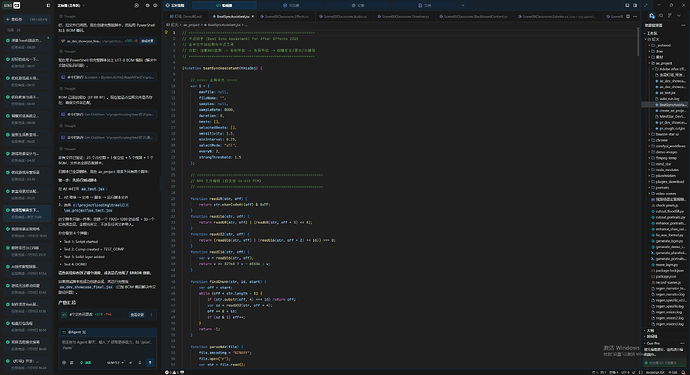Open the chat panel settings gear
This screenshot has height=375, width=690.
[147, 5]
